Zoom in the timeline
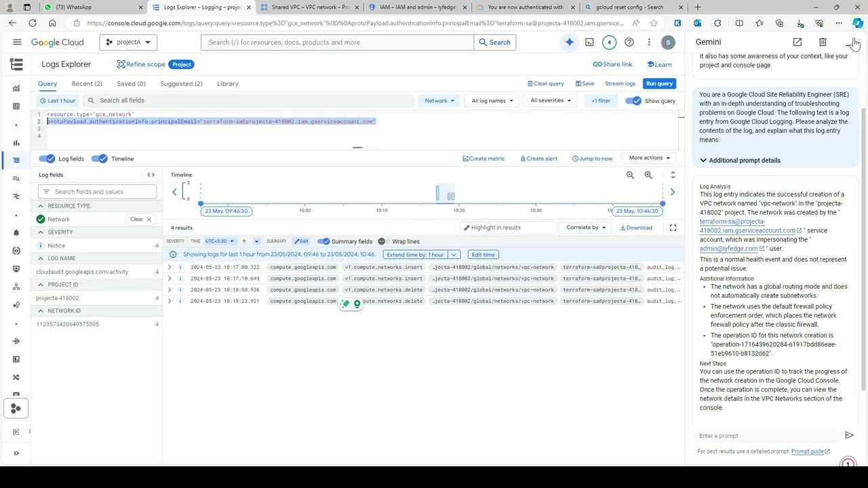 coord(648,175)
